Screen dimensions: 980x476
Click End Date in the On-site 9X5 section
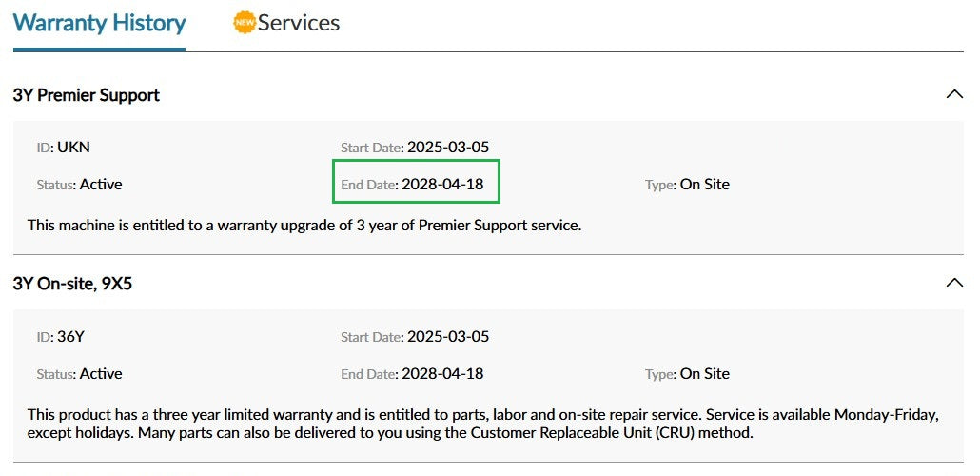pos(442,374)
